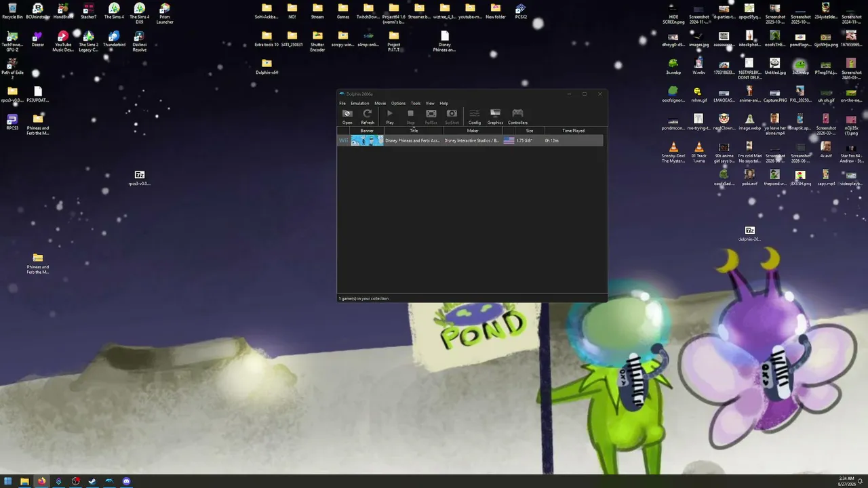Select the PCSX2 desktop shortcut
The width and height of the screenshot is (868, 488).
click(521, 12)
